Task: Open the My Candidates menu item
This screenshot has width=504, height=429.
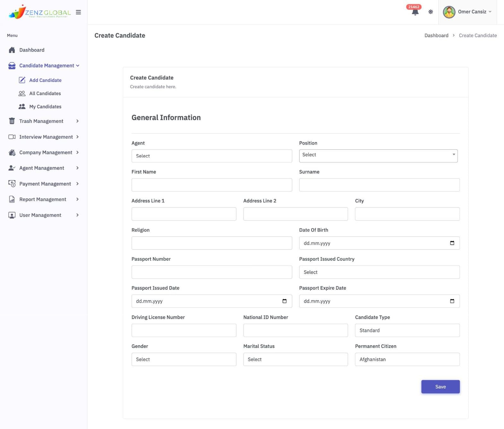Action: (45, 106)
